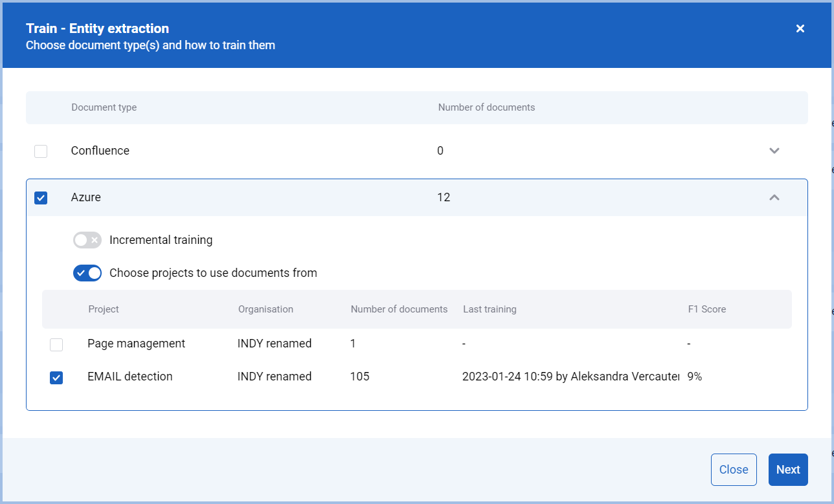Expand the Confluence row chevron
The width and height of the screenshot is (834, 504).
774,151
